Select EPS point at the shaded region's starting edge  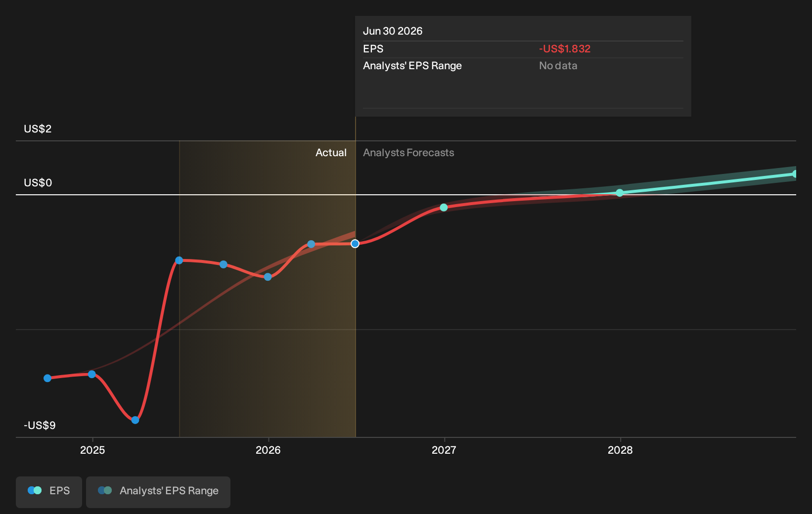pos(179,260)
